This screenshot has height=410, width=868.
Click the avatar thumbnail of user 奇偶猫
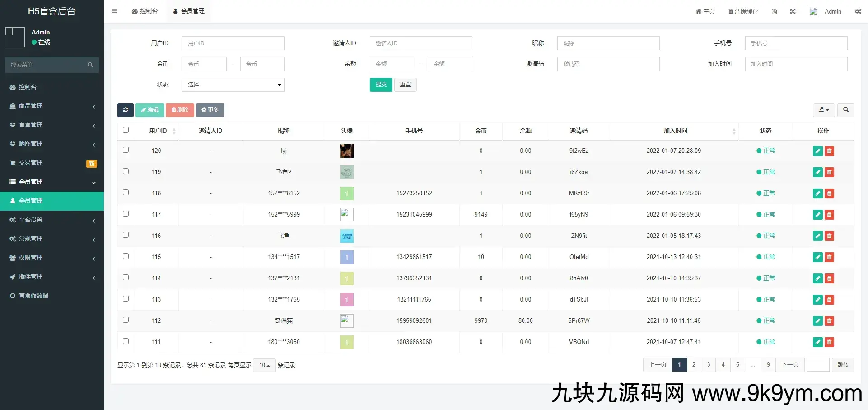(x=346, y=320)
